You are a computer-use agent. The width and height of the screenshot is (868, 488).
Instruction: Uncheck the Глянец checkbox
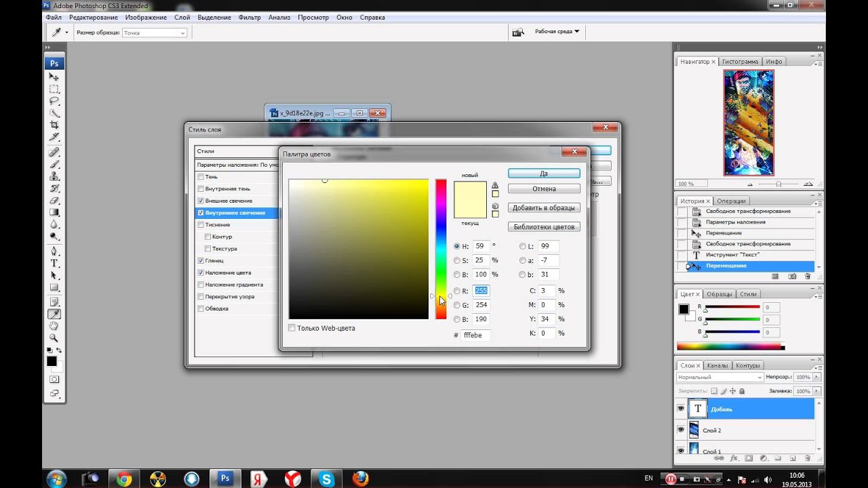201,261
